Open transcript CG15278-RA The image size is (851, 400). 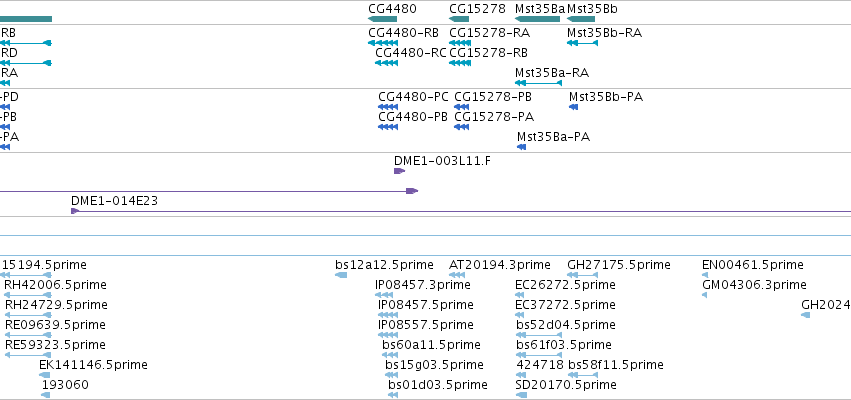coord(490,33)
